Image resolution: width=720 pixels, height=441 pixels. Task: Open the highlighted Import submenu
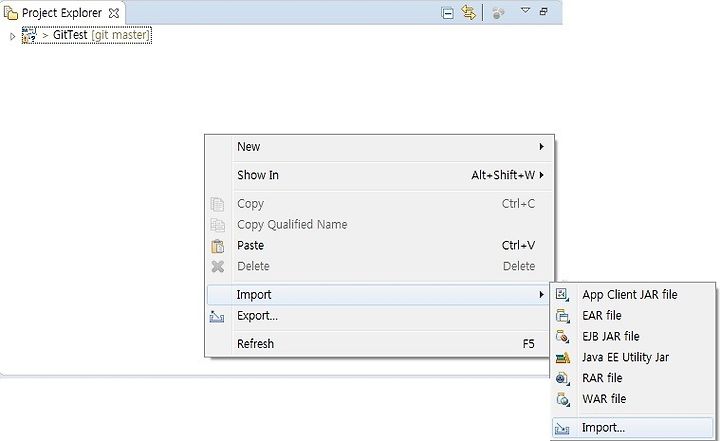[380, 294]
